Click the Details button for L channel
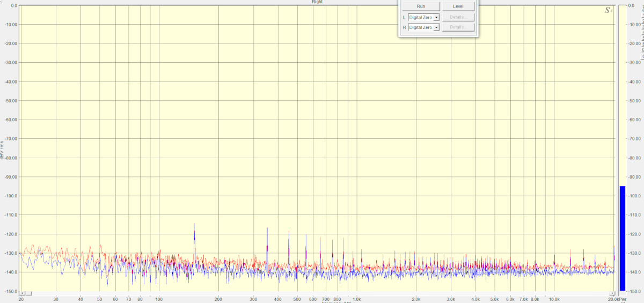This screenshot has height=303, width=644. 458,17
